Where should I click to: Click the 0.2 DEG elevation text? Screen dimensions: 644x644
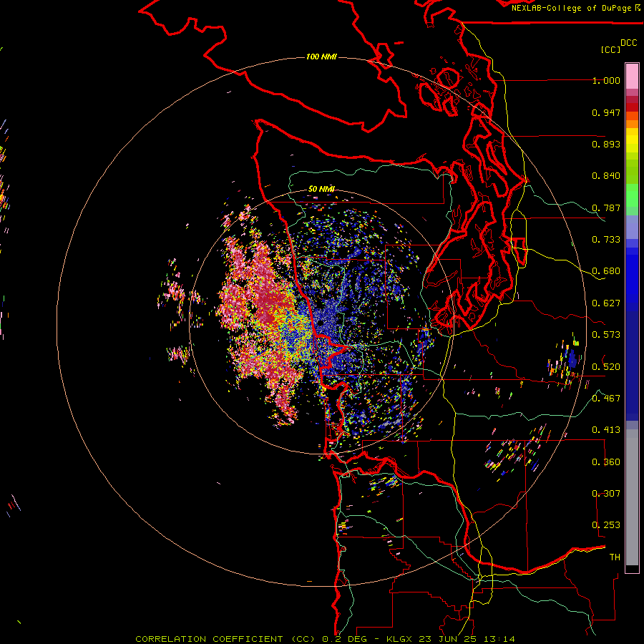pyautogui.click(x=345, y=639)
